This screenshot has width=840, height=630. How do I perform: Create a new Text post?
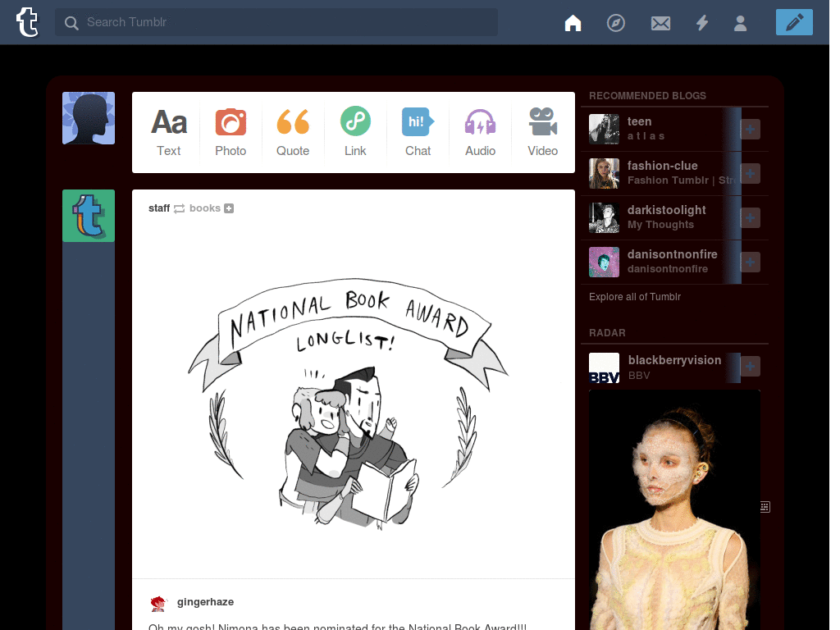tap(169, 132)
